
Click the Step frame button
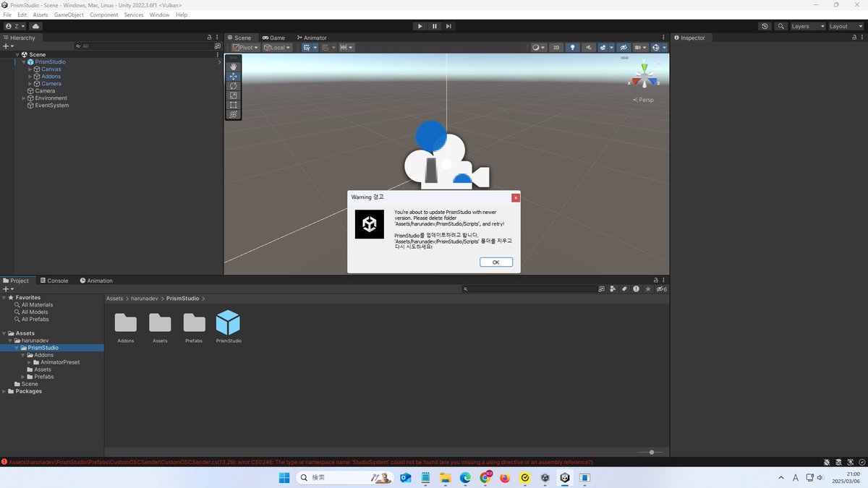coord(448,26)
